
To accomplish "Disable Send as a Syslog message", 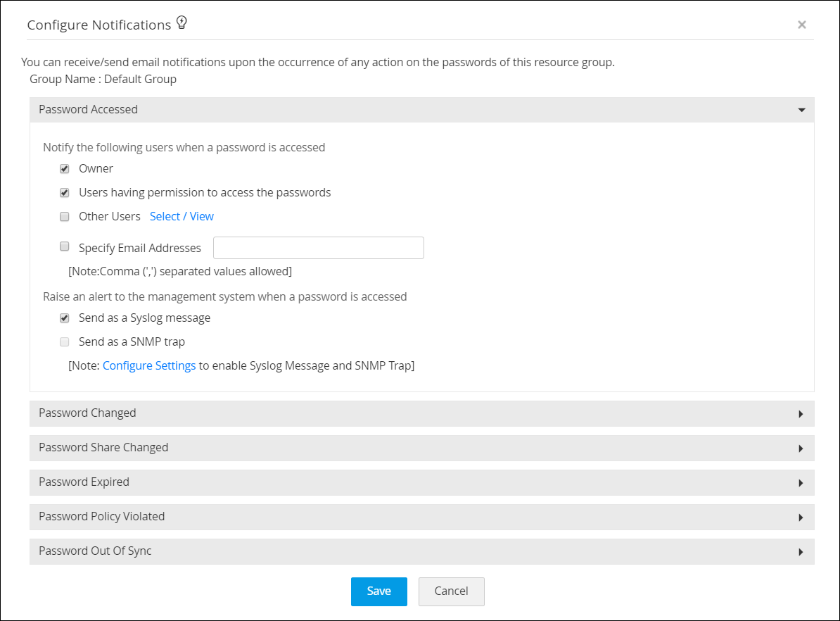I will click(x=64, y=318).
